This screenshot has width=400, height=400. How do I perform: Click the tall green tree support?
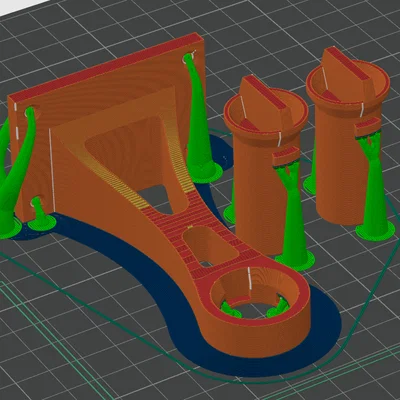point(198,120)
